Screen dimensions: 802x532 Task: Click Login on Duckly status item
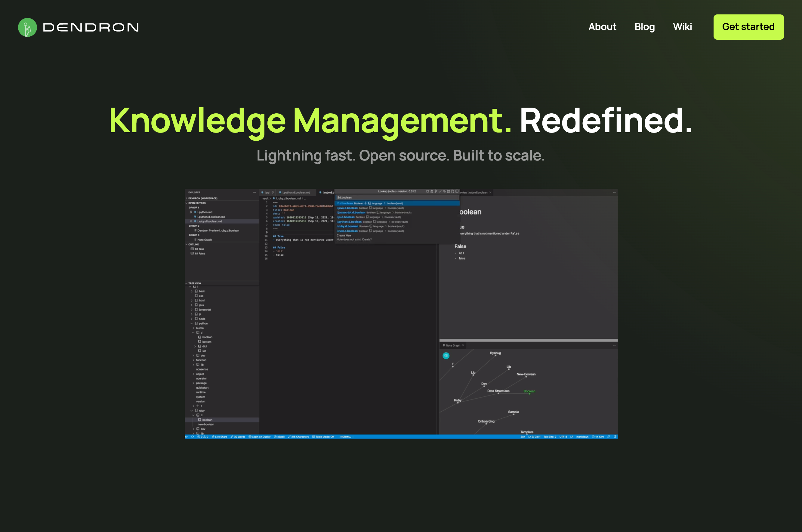click(259, 437)
